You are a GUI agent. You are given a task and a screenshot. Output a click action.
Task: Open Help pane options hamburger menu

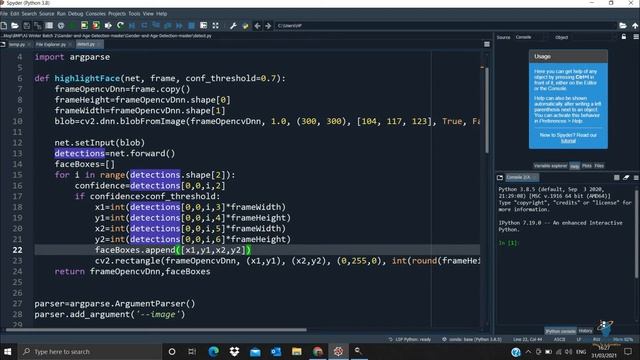pos(636,37)
